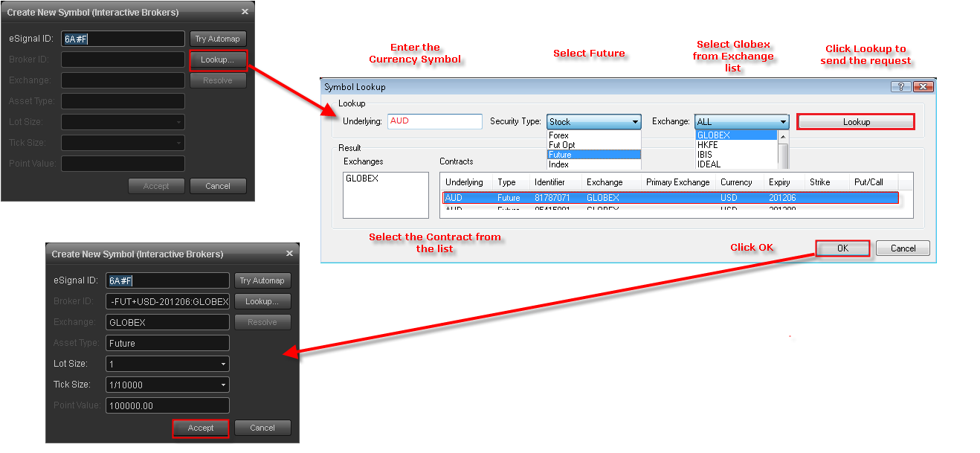Click the Expiry column header
980x453 pixels.
tap(785, 182)
